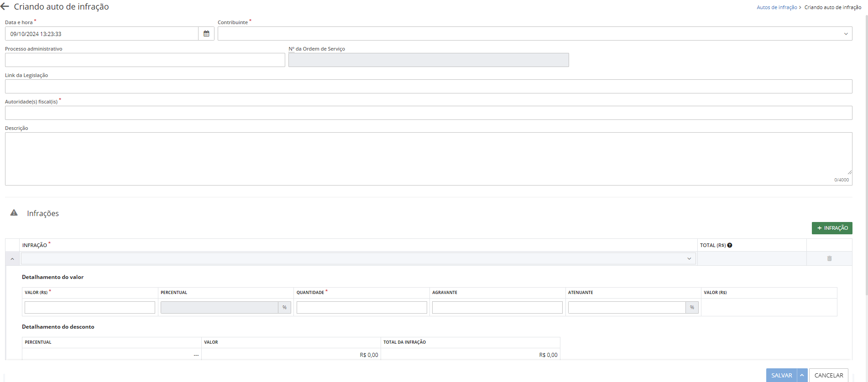Image resolution: width=868 pixels, height=382 pixels.
Task: Click the Link da Legislação field
Action: 429,87
